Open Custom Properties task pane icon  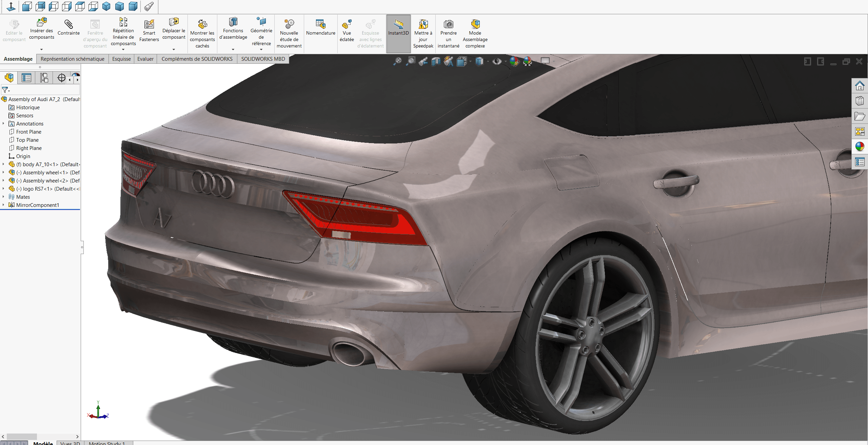click(x=860, y=162)
